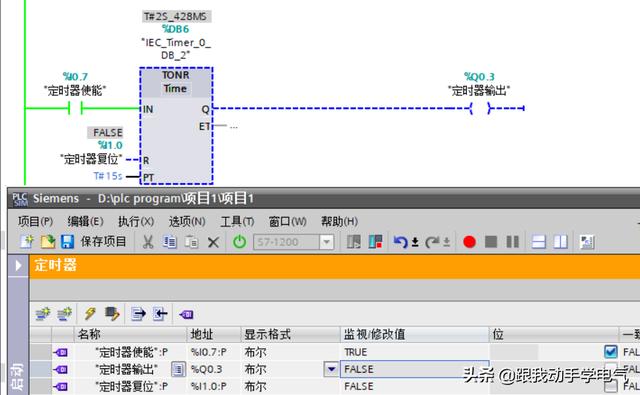Viewport: 640px width, 395px height.
Task: Create a new project with toolbar icon
Action: pos(27,242)
